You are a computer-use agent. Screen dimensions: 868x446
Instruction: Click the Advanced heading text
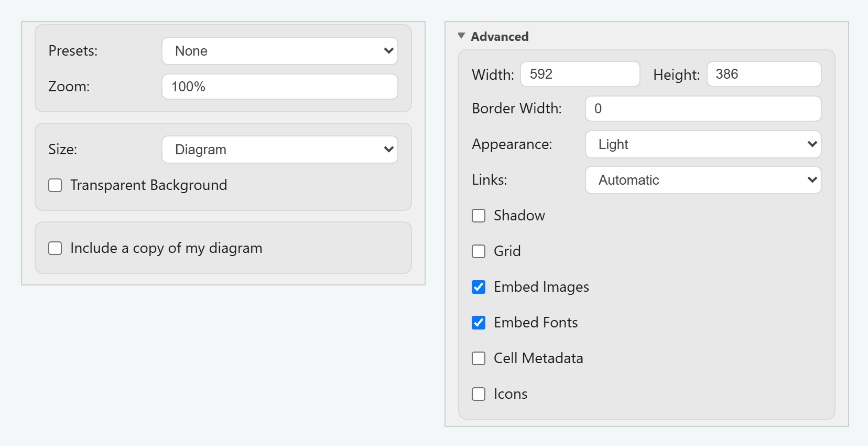coord(500,37)
